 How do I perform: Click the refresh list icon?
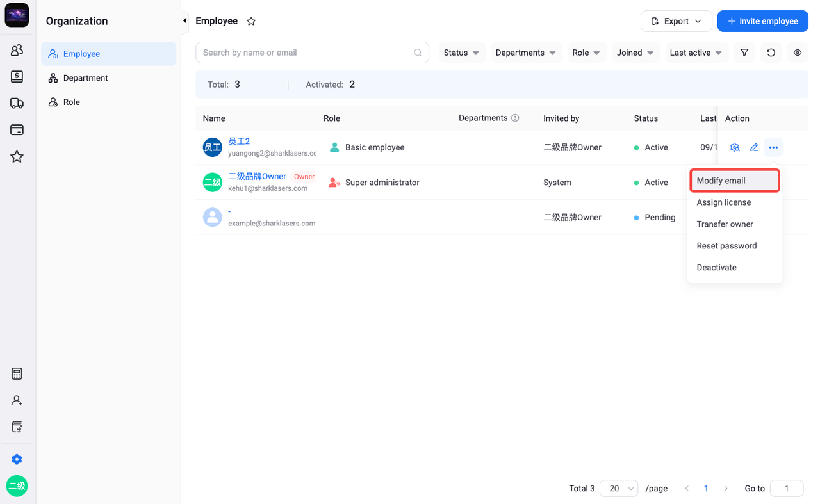click(771, 53)
